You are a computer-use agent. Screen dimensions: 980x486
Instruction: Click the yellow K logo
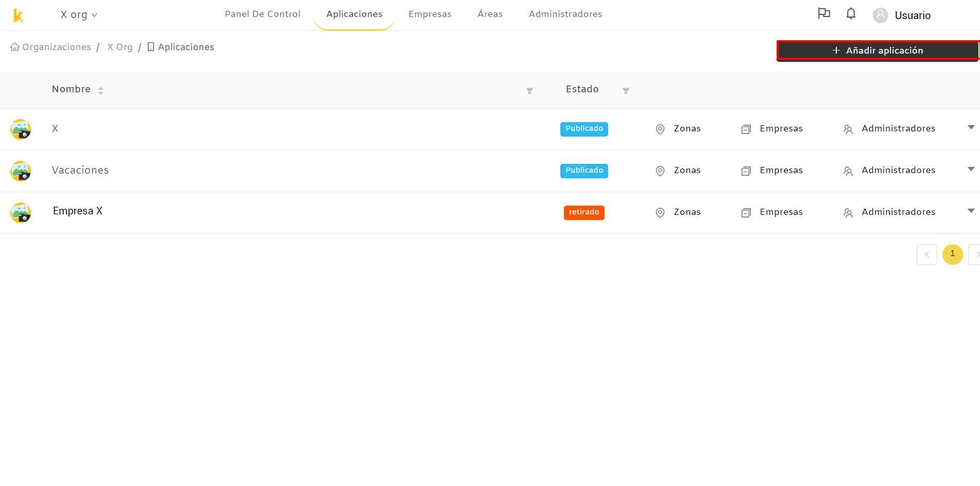[x=18, y=15]
